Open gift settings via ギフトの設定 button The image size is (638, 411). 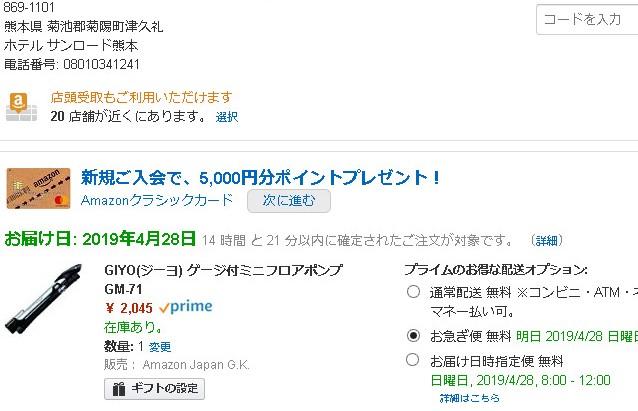coord(154,389)
